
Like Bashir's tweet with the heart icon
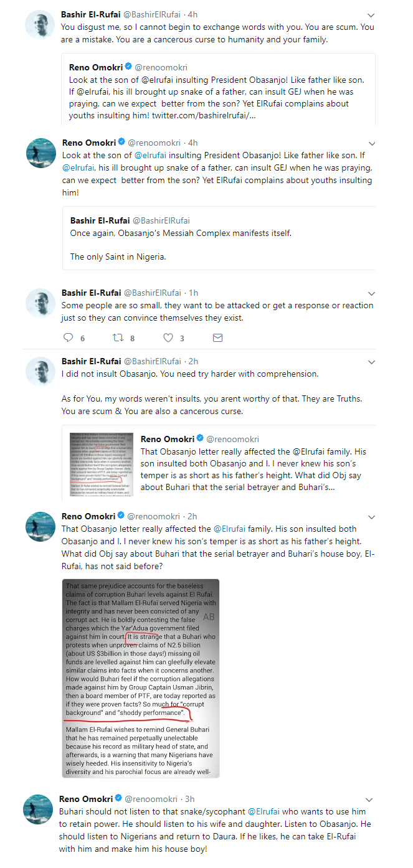(168, 337)
